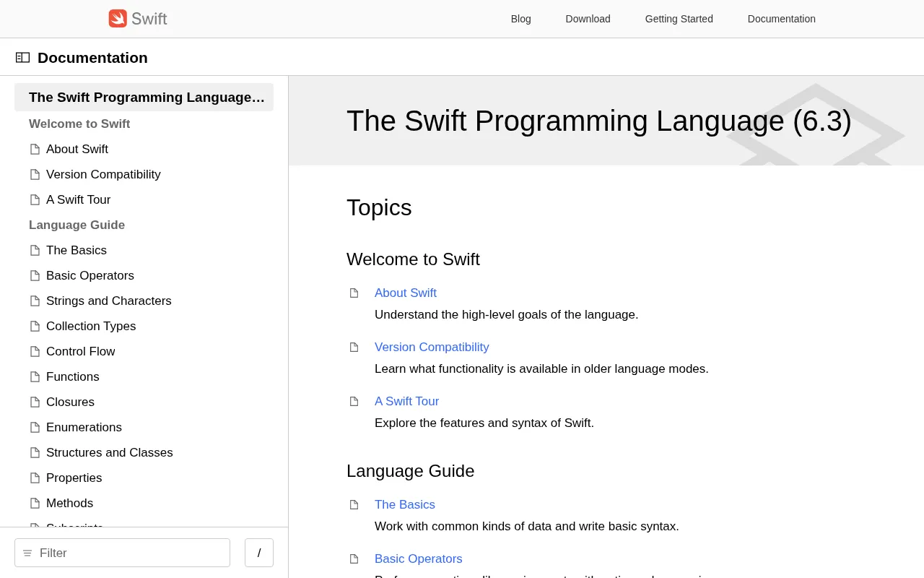The height and width of the screenshot is (578, 924).
Task: Click the slash shortcut button
Action: tap(259, 553)
